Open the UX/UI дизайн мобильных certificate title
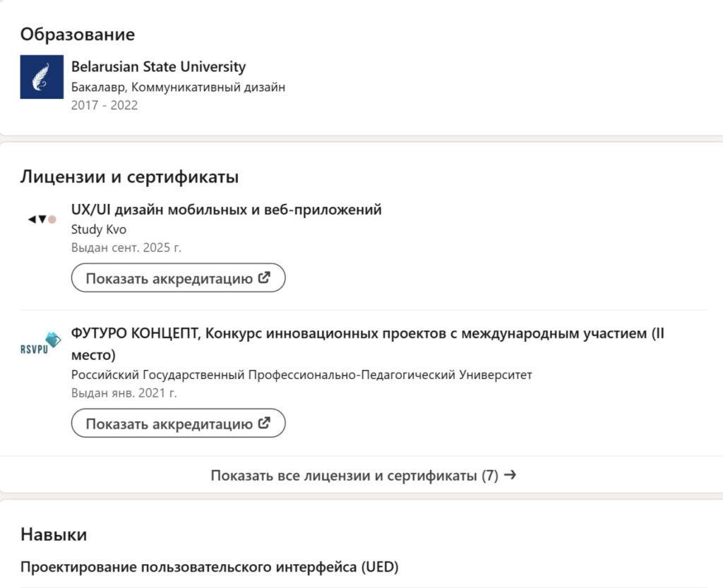723x588 pixels. 226,210
